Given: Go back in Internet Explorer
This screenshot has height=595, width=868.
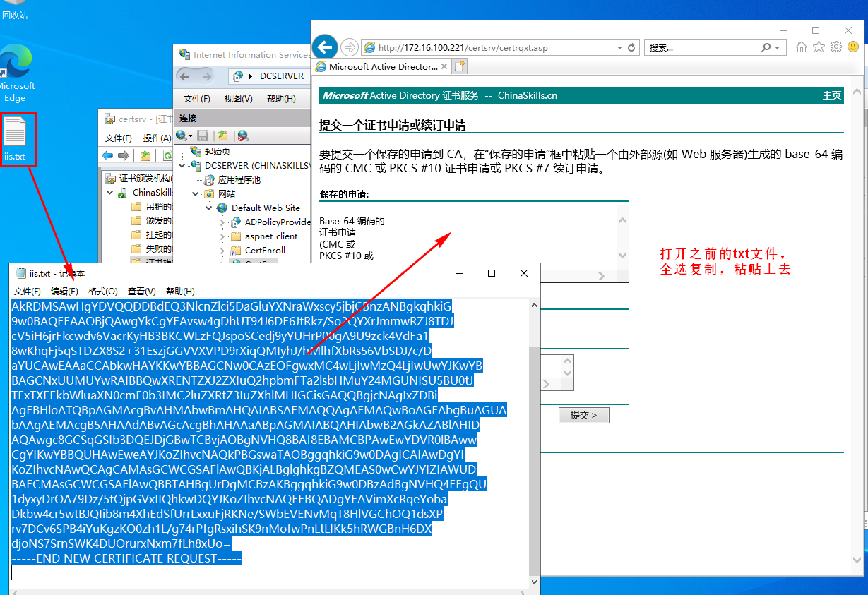Looking at the screenshot, I should (x=324, y=47).
